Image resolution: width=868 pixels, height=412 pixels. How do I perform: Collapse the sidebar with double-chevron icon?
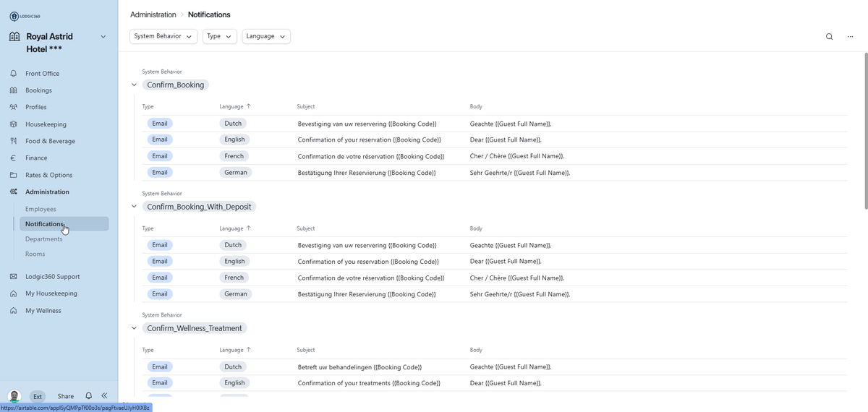(104, 396)
